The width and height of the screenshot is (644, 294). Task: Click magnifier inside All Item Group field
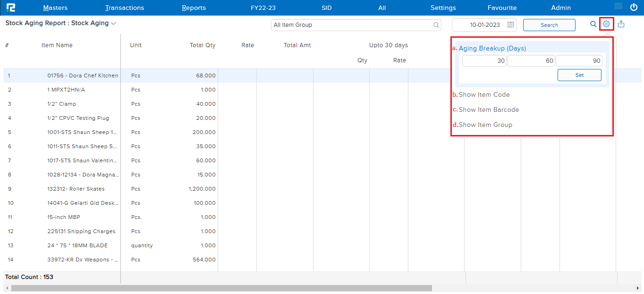436,25
